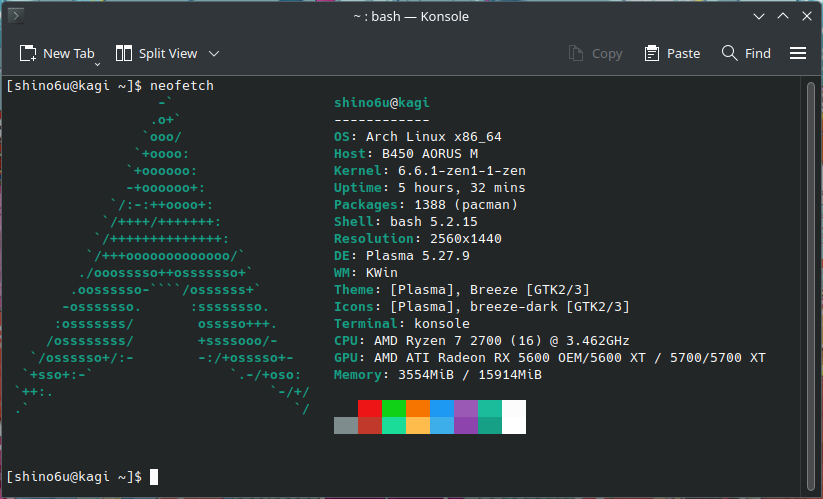The width and height of the screenshot is (823, 499).
Task: Click the window title '~ : bash — Konsole'
Action: pos(411,16)
